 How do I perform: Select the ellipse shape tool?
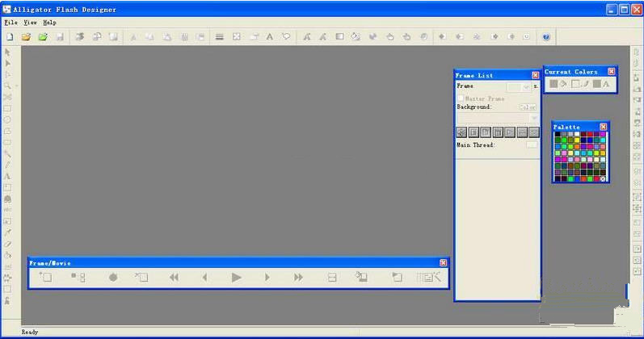point(7,119)
